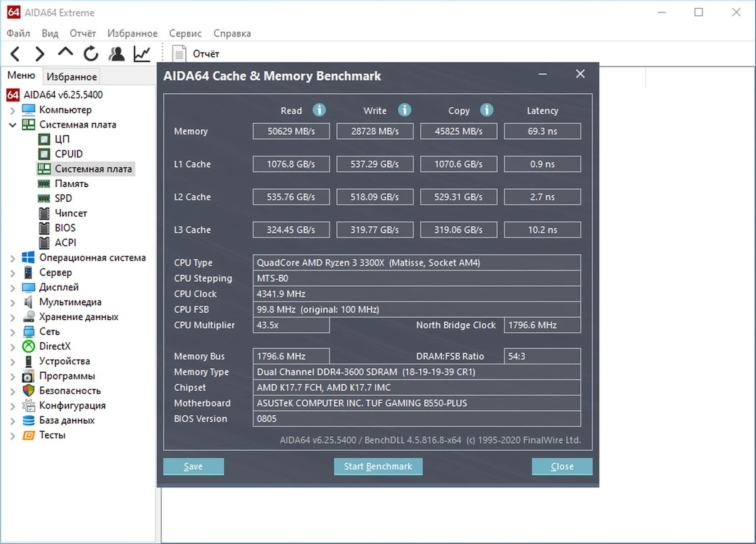Expand the Сервер node arrow

[13, 273]
